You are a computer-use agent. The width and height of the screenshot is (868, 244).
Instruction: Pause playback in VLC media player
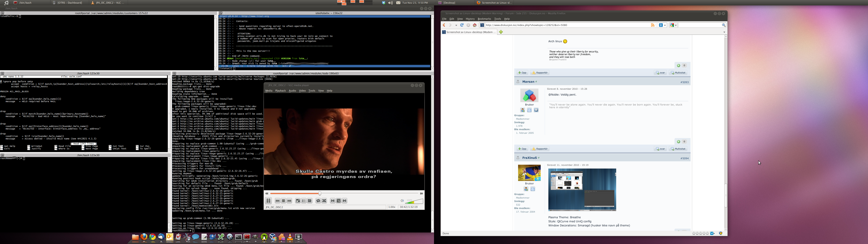click(x=269, y=201)
